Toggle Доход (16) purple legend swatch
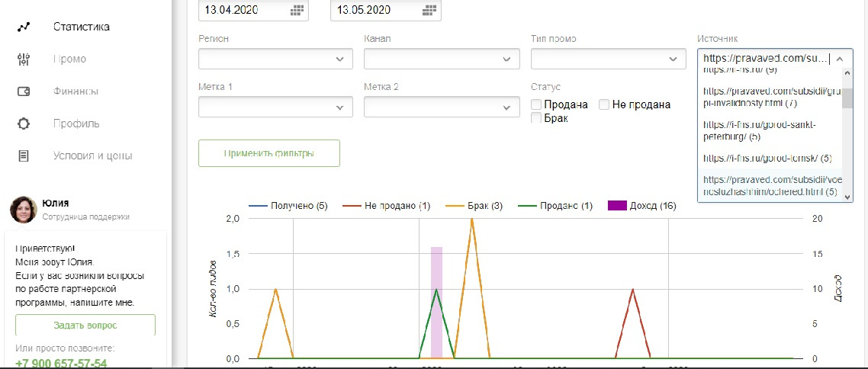The height and width of the screenshot is (369, 868). 616,206
